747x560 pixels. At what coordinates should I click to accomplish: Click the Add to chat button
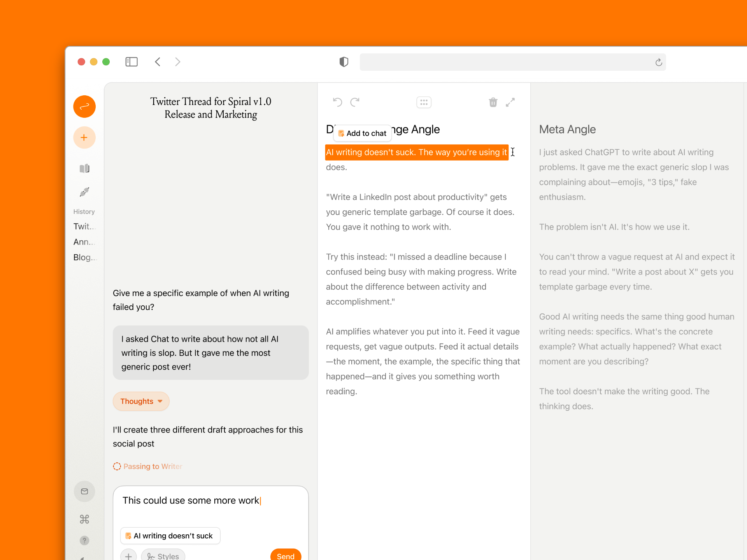[362, 133]
